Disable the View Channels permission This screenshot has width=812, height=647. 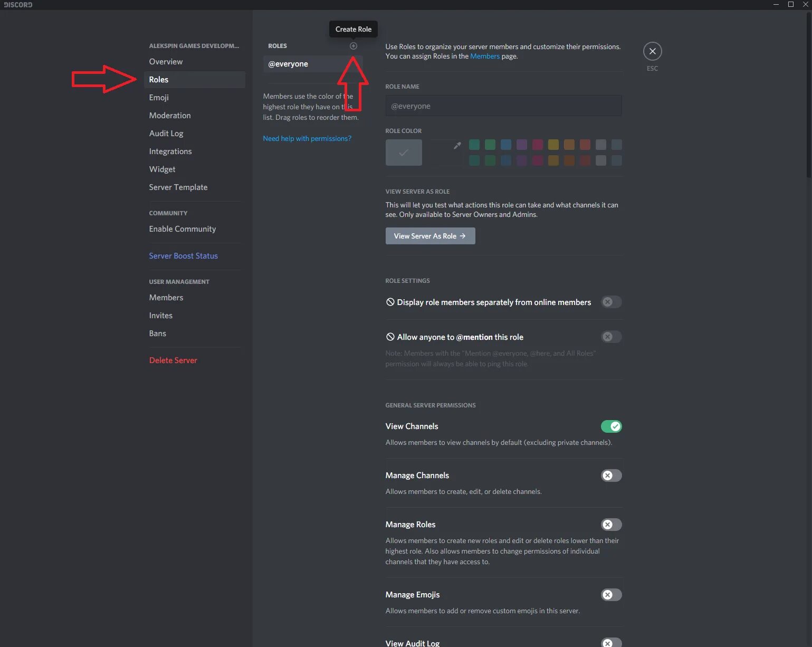click(x=612, y=426)
